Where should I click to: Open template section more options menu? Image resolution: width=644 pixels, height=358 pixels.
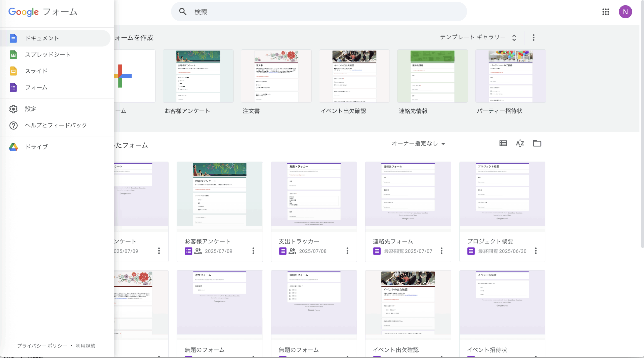pos(534,38)
